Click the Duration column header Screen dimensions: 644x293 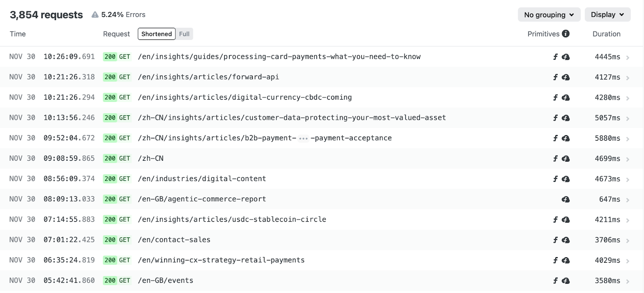[606, 34]
